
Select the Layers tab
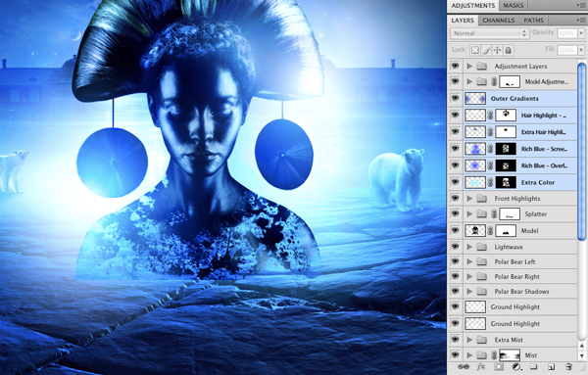point(463,21)
